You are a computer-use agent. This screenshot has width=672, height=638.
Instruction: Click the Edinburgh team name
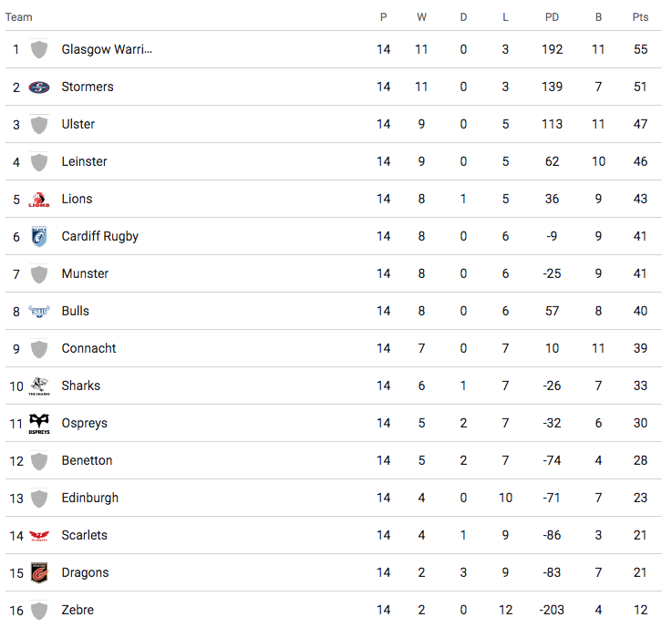click(x=90, y=498)
